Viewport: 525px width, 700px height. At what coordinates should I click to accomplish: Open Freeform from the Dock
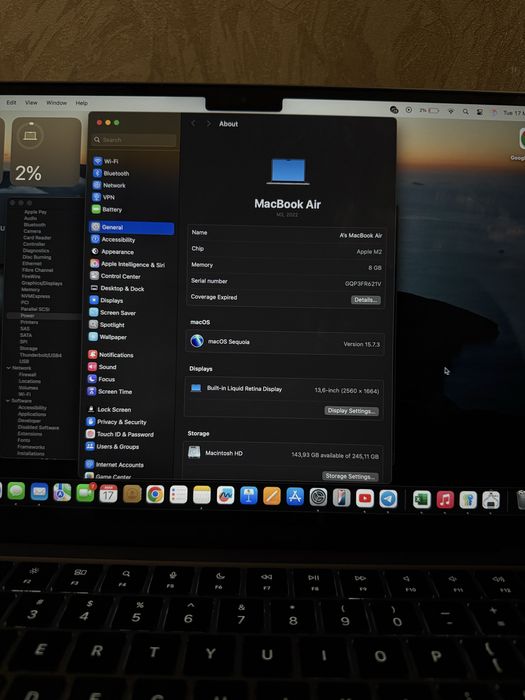click(225, 495)
